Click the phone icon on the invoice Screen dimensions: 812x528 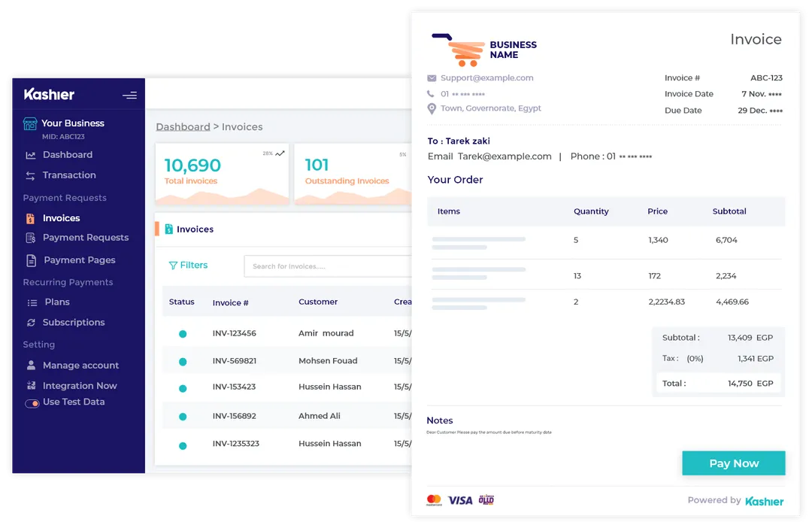point(431,94)
